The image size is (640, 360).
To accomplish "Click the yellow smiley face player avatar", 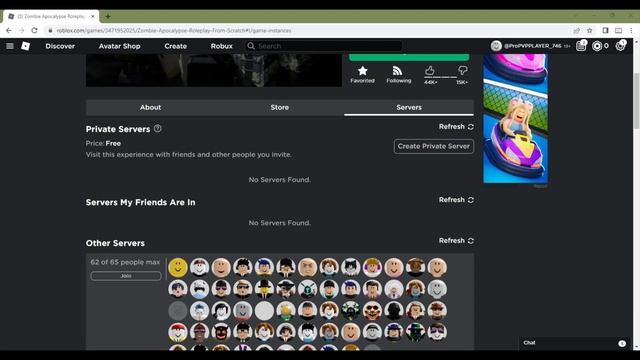I will point(178,267).
